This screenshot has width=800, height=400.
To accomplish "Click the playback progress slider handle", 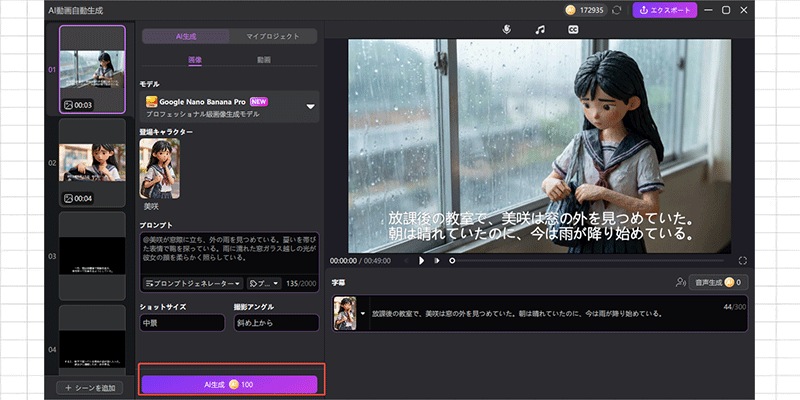I will point(452,260).
